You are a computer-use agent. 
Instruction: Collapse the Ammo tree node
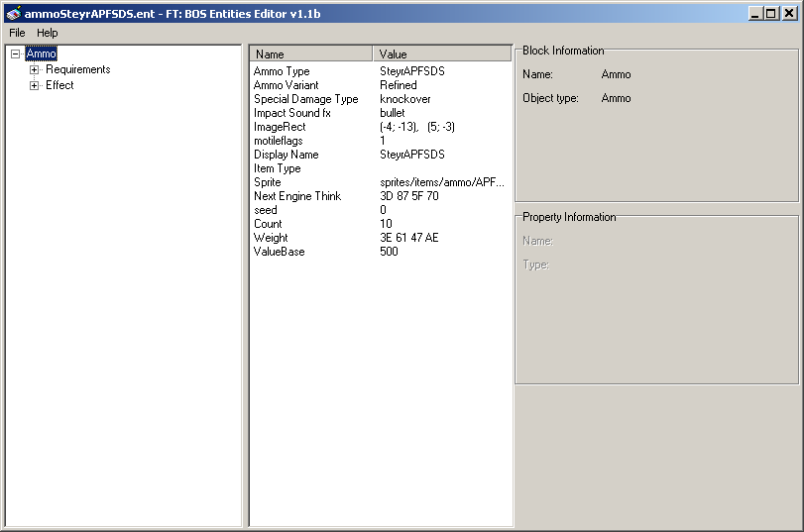tap(16, 53)
